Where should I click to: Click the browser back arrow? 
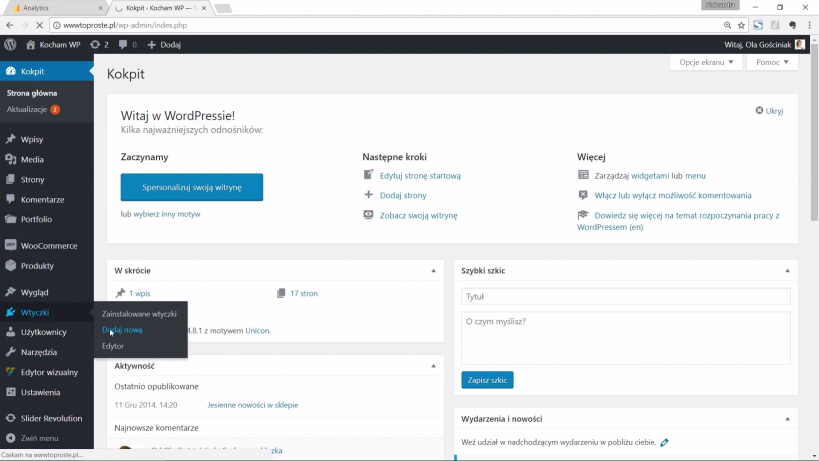pyautogui.click(x=10, y=25)
